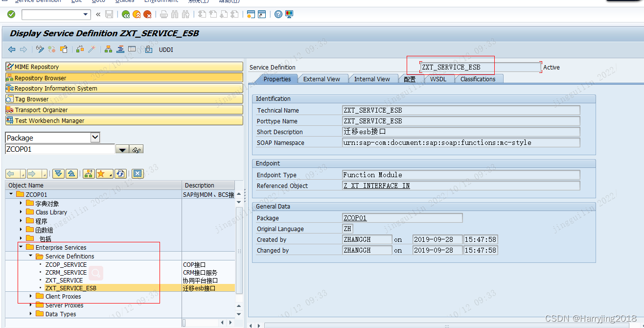
Task: Click the Generate Shortcut icon
Action: [x=262, y=14]
